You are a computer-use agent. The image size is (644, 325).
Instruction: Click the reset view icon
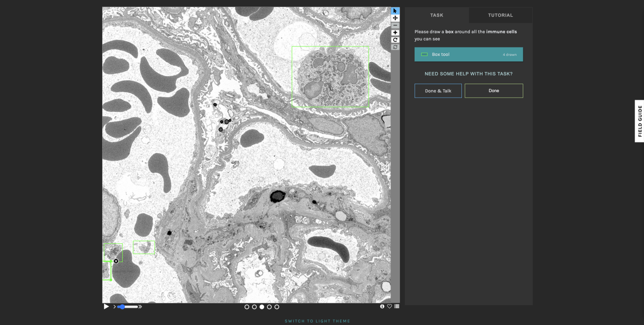click(395, 47)
